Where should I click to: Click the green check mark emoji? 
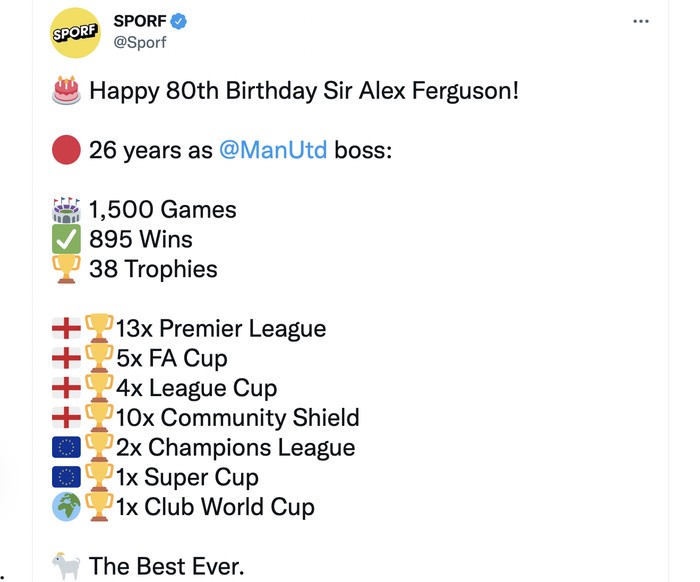coord(66,240)
